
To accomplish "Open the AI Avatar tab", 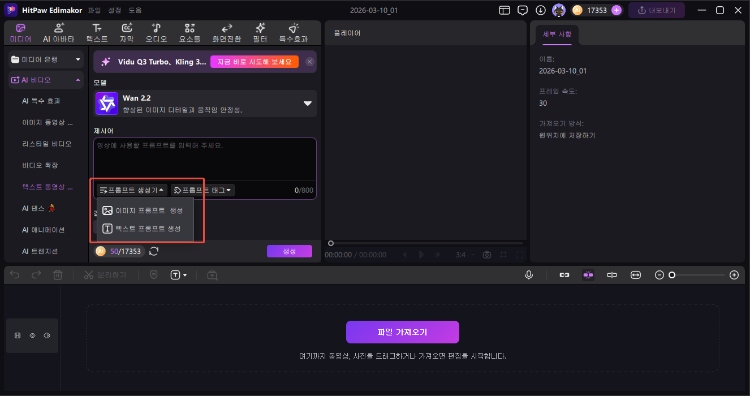I will click(x=58, y=33).
